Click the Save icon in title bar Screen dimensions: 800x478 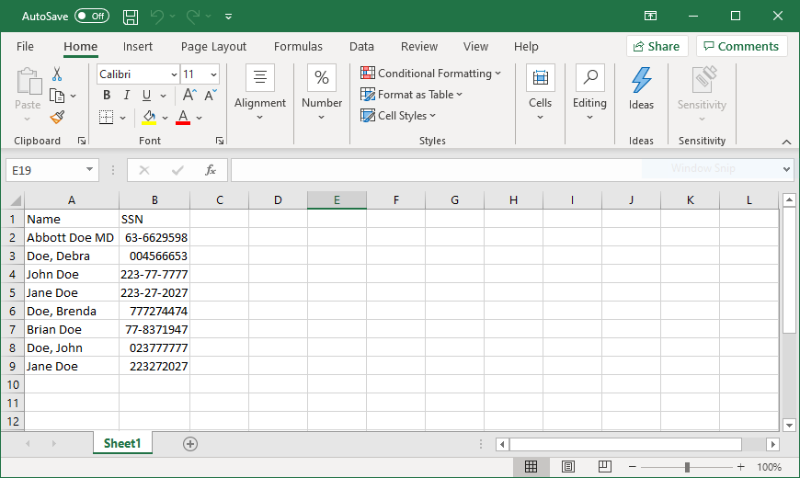click(x=130, y=16)
